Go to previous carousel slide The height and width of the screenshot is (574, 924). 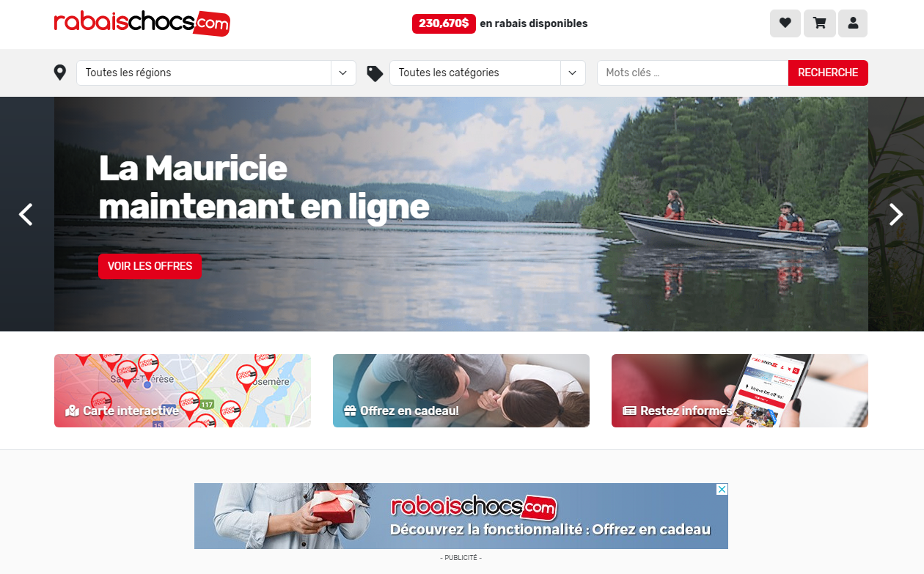(26, 214)
